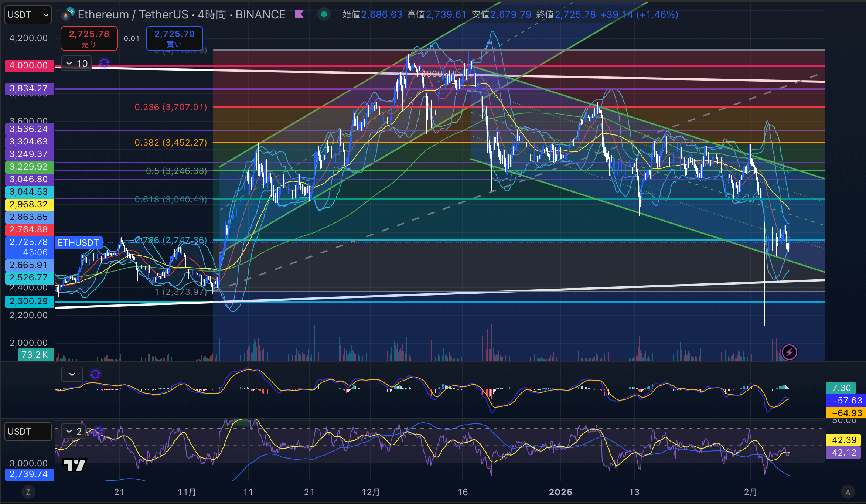Click the high value 高値 2,739.61 in header
Screen dimensions: 866x504
(x=437, y=14)
